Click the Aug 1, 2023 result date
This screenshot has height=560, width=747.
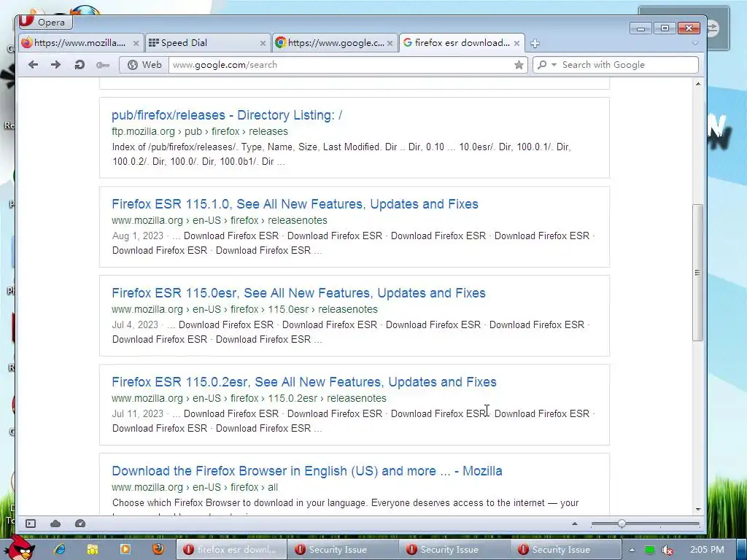click(x=138, y=236)
